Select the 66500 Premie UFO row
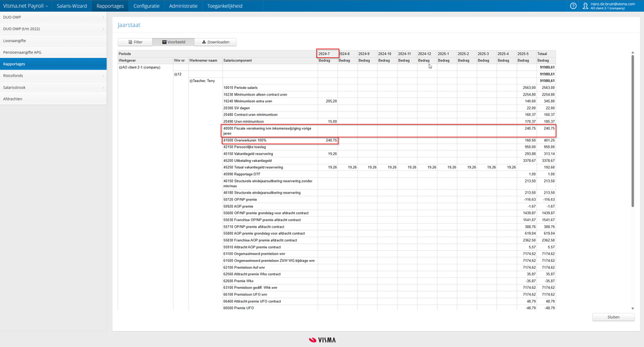This screenshot has height=347, width=644. pos(389,308)
